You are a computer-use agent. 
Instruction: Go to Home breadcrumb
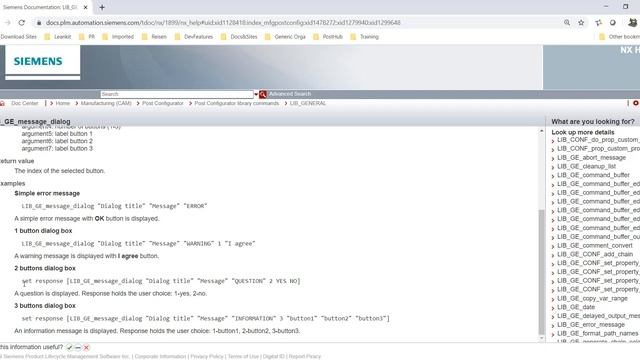(x=63, y=103)
